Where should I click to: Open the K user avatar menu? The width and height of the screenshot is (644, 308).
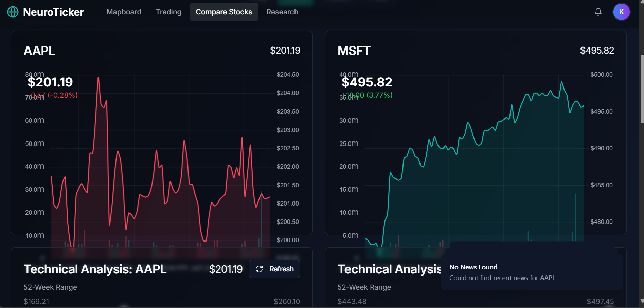(x=622, y=12)
